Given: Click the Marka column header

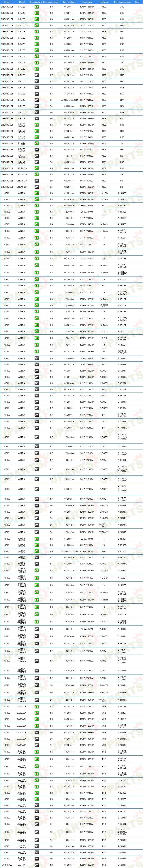Looking at the screenshot, I should (x=7, y=2).
